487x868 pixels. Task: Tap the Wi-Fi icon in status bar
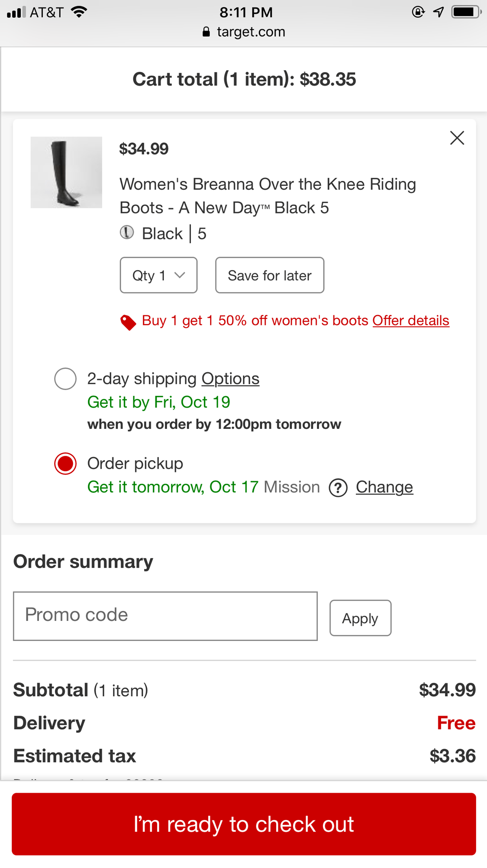[x=79, y=12]
